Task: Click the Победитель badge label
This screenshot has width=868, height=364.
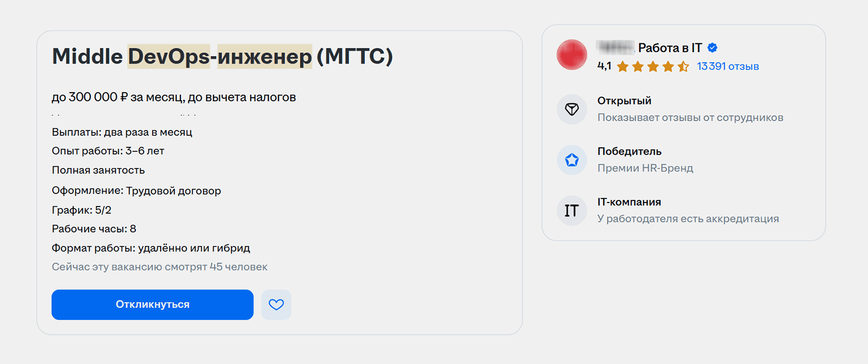Action: point(630,152)
